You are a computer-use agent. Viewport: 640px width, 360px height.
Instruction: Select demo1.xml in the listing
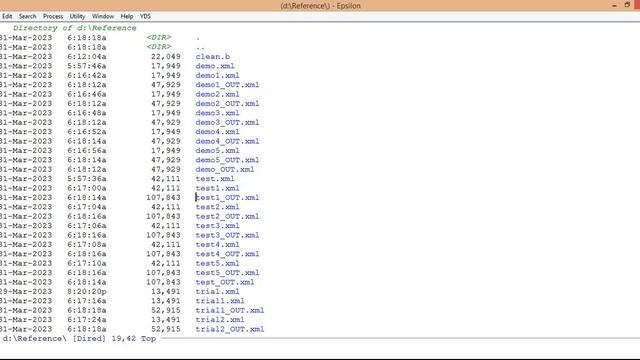(x=218, y=76)
